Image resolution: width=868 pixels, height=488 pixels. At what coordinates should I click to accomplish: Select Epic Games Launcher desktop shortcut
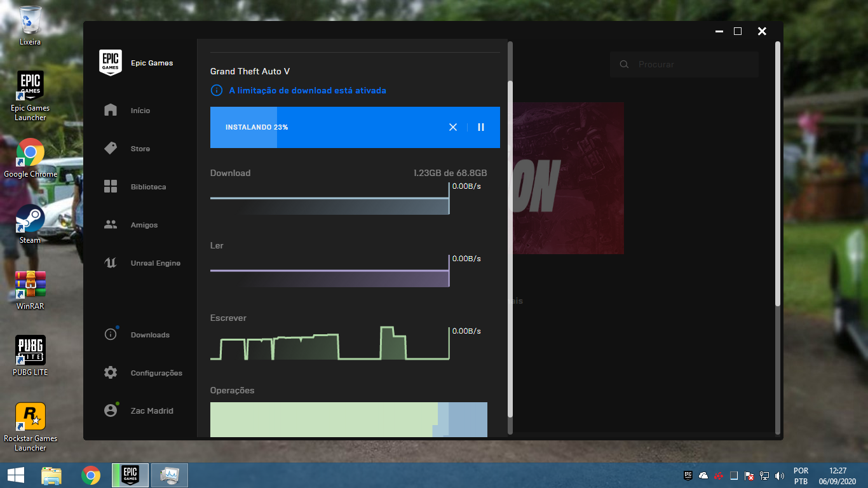30,95
